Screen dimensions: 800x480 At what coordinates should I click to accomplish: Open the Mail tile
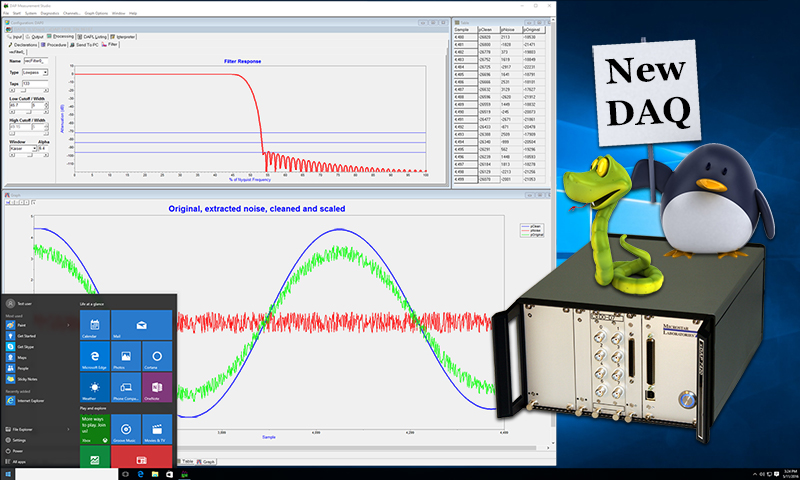point(142,325)
